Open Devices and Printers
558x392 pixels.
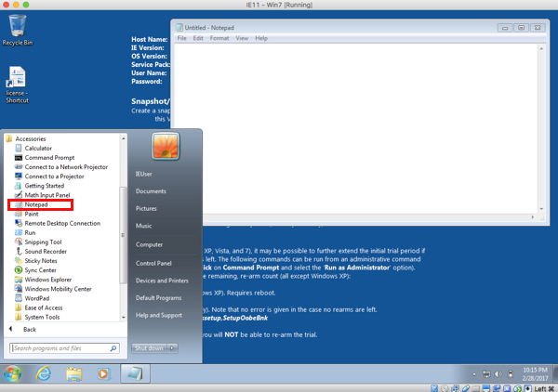point(162,281)
